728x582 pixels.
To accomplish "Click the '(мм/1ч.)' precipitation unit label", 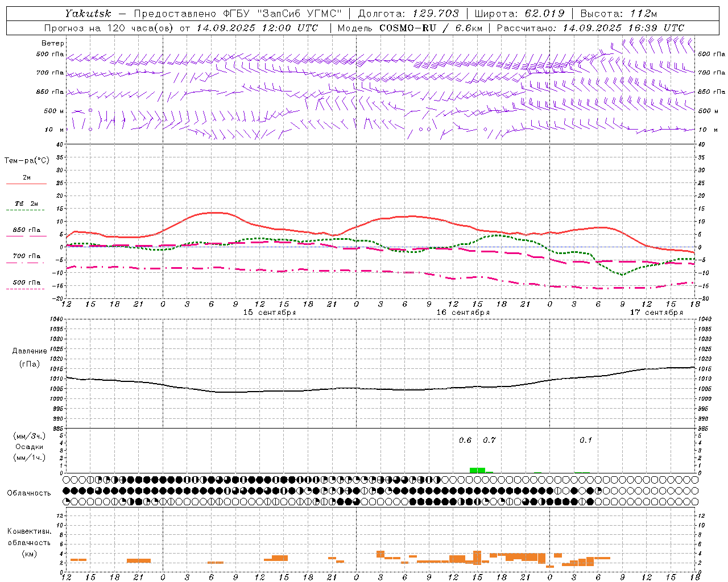I will point(30,458).
